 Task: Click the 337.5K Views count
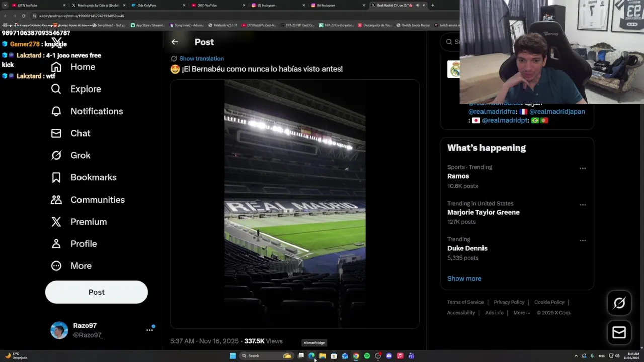263,341
